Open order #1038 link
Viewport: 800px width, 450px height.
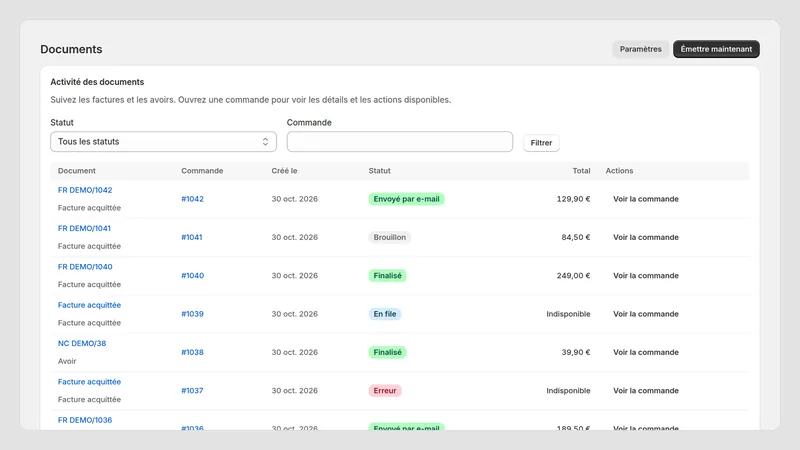[x=192, y=352]
